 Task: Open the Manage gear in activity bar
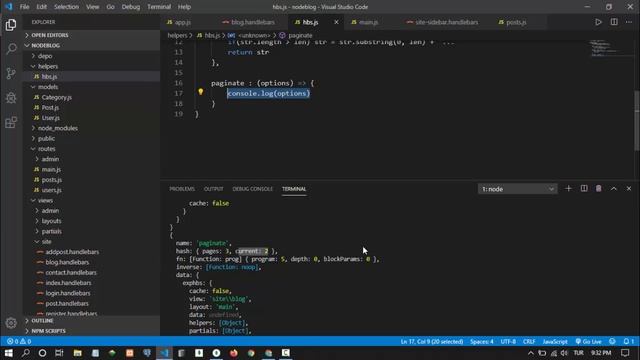[11, 323]
